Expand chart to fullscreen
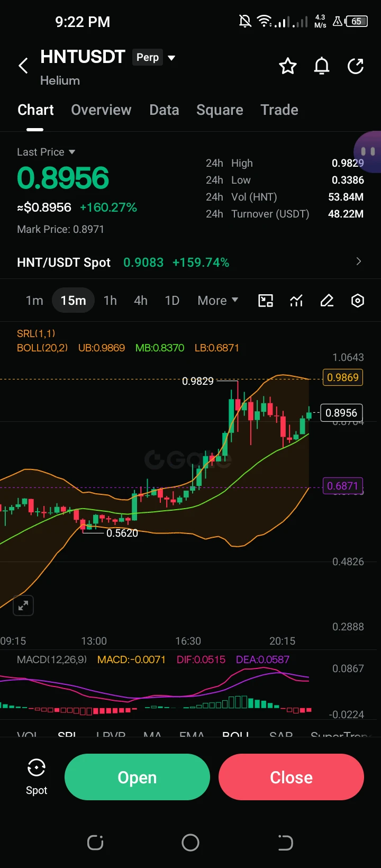Screen dimensions: 381x868 (x=23, y=605)
